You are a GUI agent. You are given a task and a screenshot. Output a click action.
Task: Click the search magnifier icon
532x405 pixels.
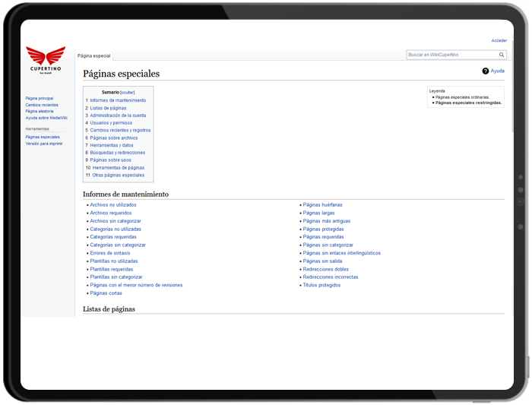pos(502,55)
